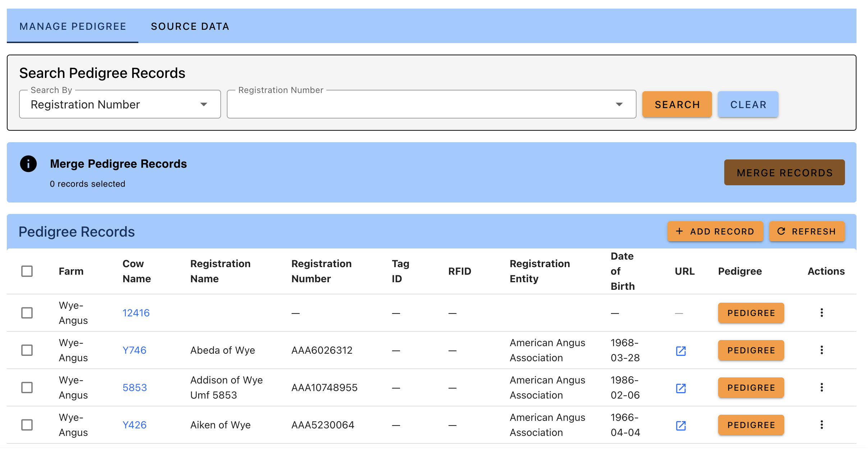
Task: Click the Search button
Action: pyautogui.click(x=677, y=104)
